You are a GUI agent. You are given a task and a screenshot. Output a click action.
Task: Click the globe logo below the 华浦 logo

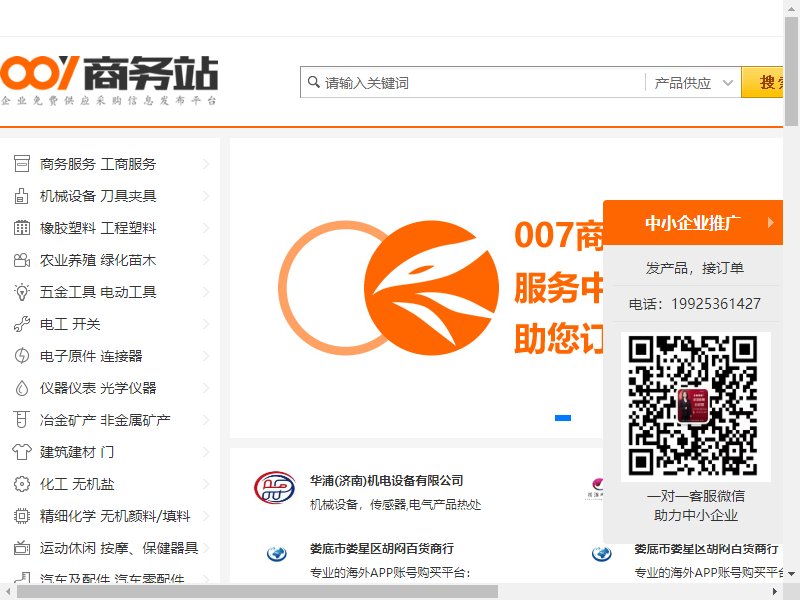277,553
